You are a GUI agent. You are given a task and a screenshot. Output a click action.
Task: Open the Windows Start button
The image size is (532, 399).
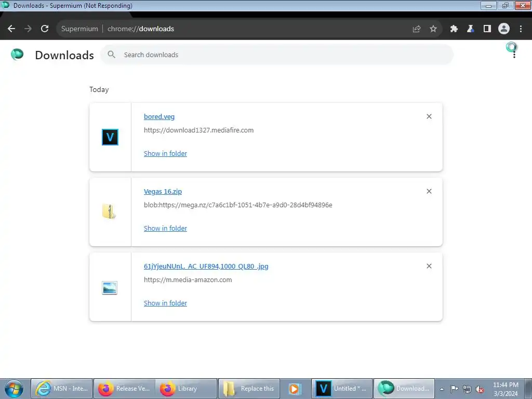pos(14,389)
